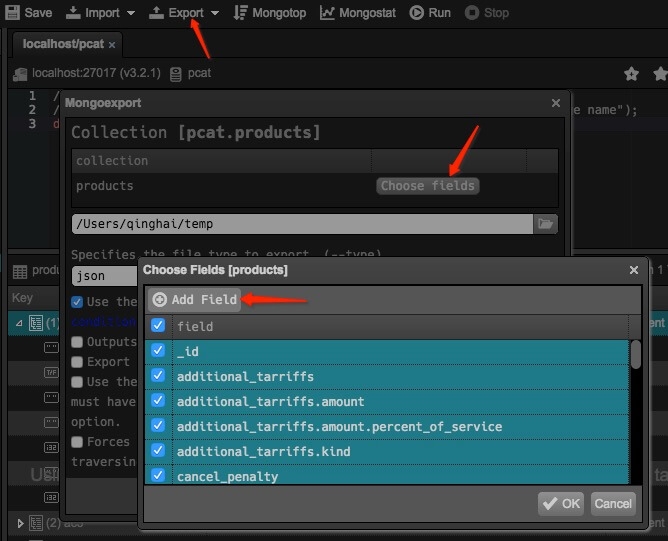
Task: Toggle the select-all field header checkbox
Action: [x=158, y=325]
